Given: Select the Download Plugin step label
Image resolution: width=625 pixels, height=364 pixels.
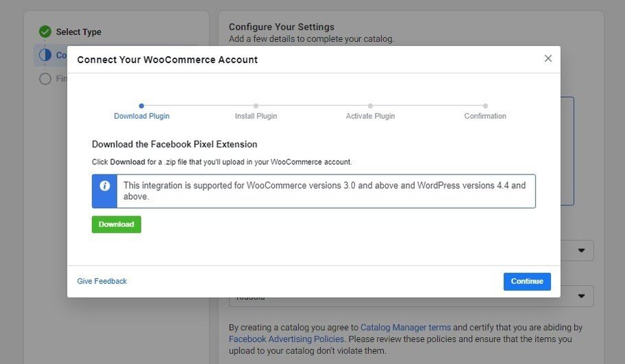Looking at the screenshot, I should click(141, 116).
